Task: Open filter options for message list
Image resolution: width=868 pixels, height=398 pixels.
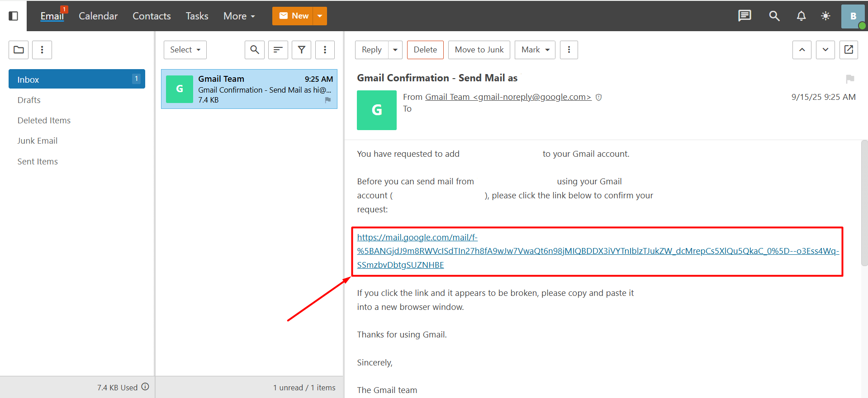Action: [302, 50]
